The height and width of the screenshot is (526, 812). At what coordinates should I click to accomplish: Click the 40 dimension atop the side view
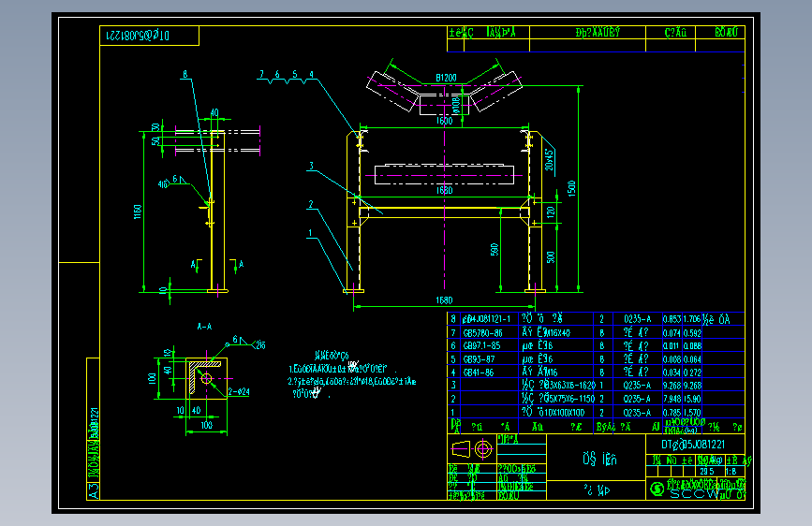pyautogui.click(x=214, y=113)
